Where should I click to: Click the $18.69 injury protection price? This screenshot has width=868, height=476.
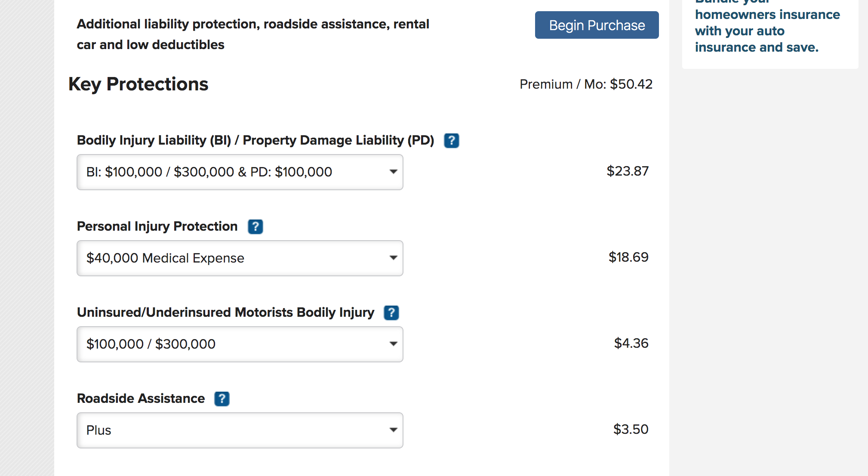(x=628, y=257)
